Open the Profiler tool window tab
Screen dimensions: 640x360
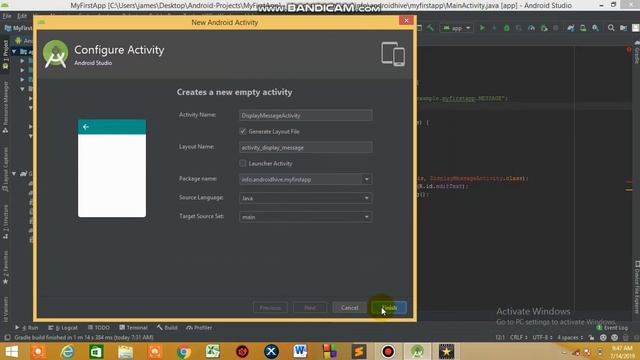pos(199,327)
